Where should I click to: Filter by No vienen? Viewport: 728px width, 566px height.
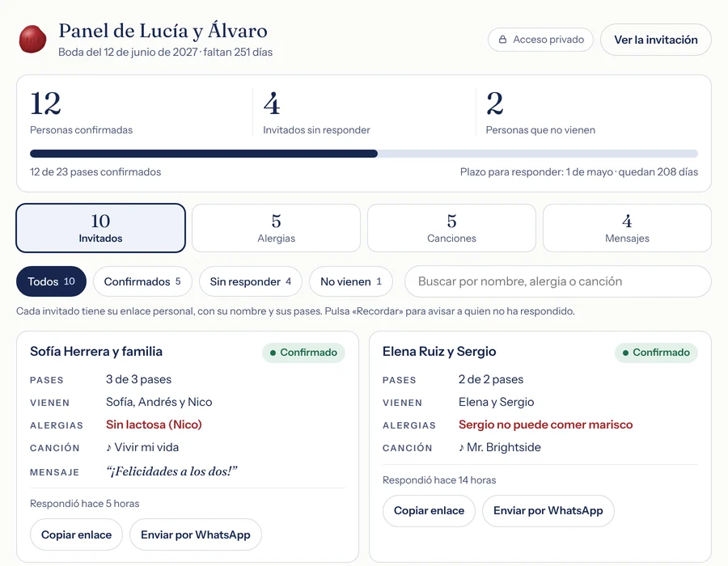pyautogui.click(x=351, y=281)
